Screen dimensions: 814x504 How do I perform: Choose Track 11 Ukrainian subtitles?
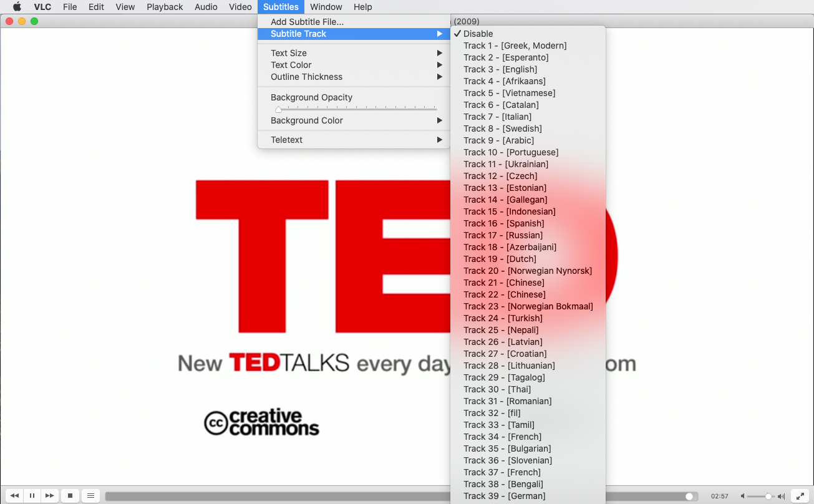[528, 164]
